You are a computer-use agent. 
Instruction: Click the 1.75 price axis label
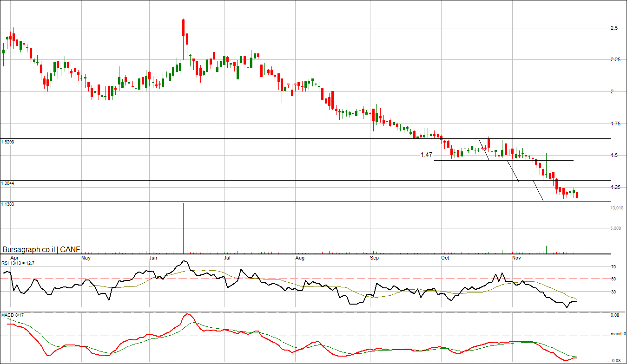coord(615,123)
